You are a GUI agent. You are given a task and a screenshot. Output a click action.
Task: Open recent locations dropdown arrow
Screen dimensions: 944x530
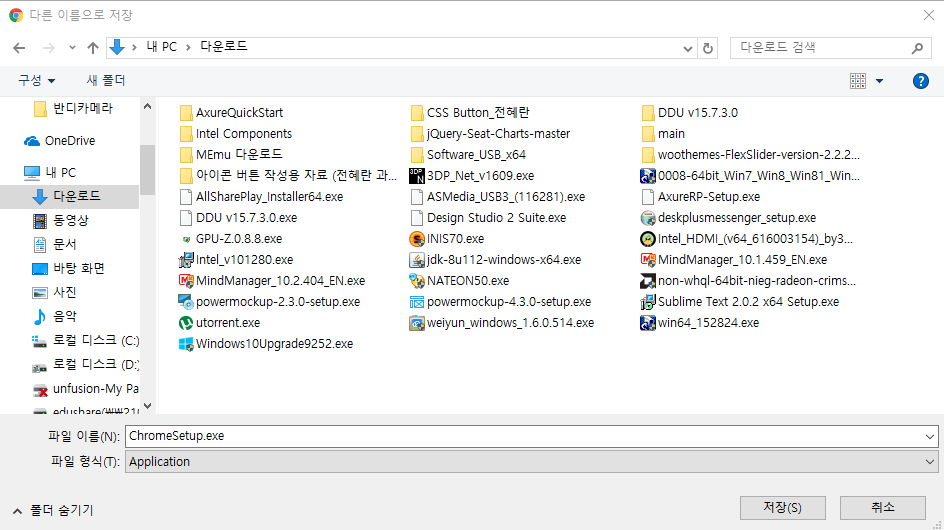72,48
